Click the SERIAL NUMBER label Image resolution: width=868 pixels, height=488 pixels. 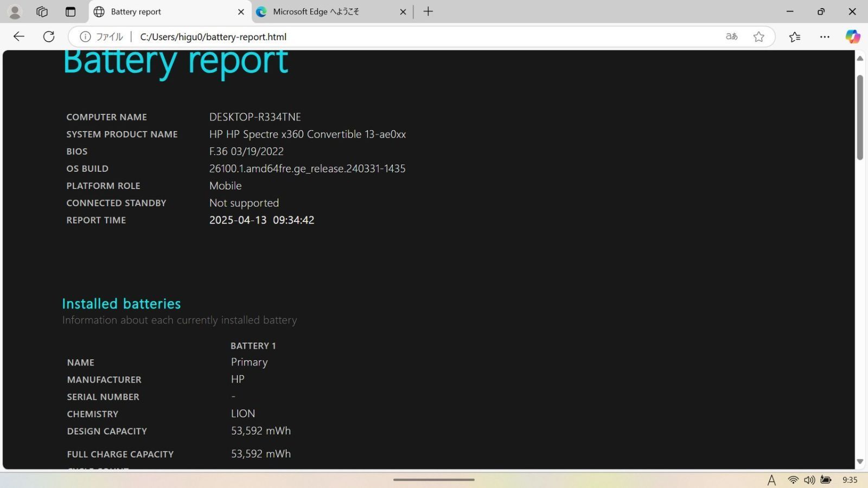[103, 397]
